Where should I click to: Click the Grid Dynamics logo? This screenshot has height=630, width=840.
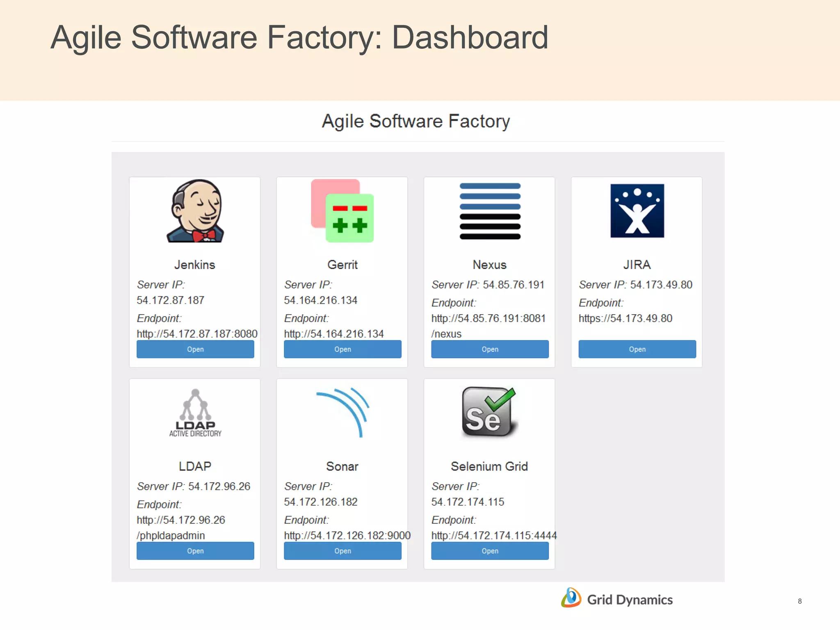617,598
